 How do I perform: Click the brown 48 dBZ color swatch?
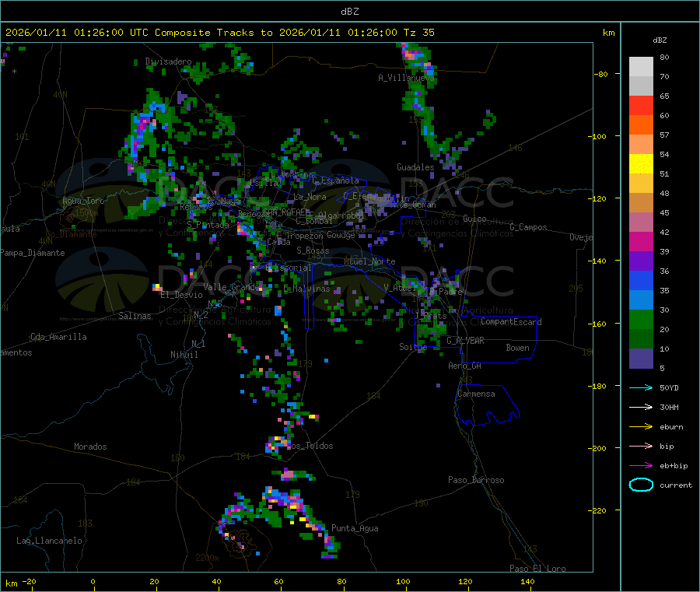641,203
